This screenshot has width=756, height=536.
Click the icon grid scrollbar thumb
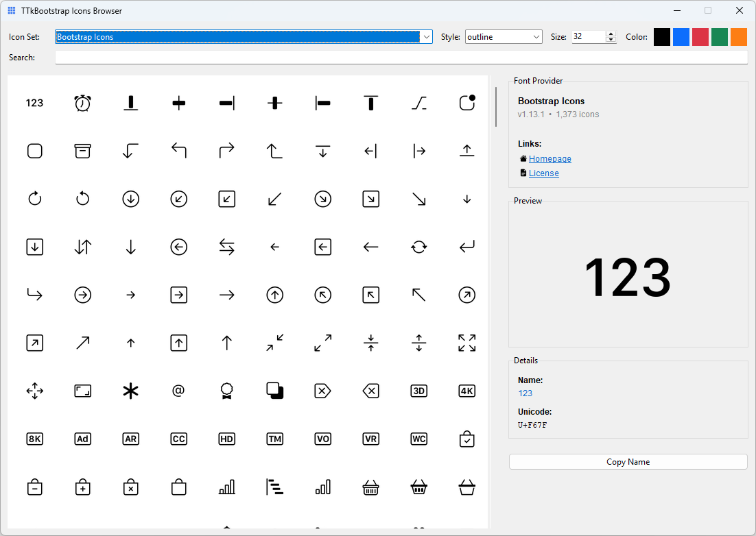click(496, 107)
